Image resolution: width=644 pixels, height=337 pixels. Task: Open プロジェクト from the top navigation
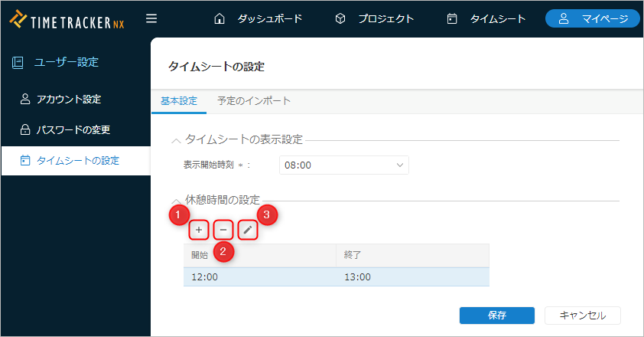[375, 18]
